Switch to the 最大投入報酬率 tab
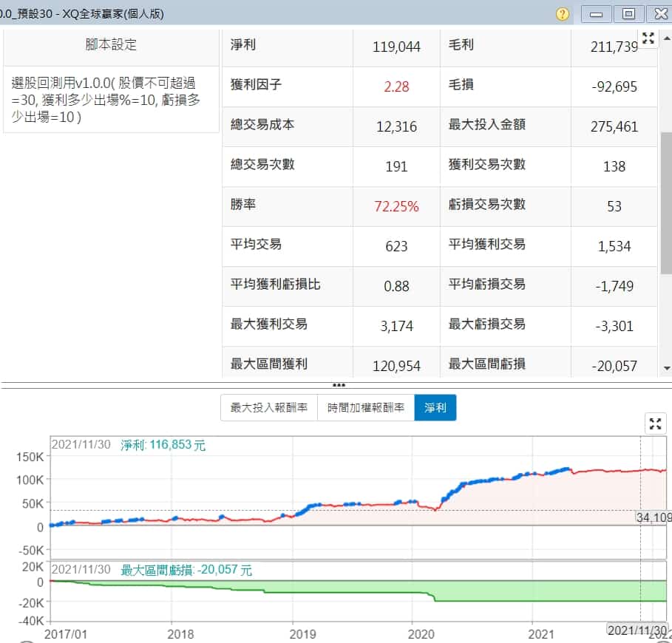Screen dimensions: 672x643 tap(269, 407)
